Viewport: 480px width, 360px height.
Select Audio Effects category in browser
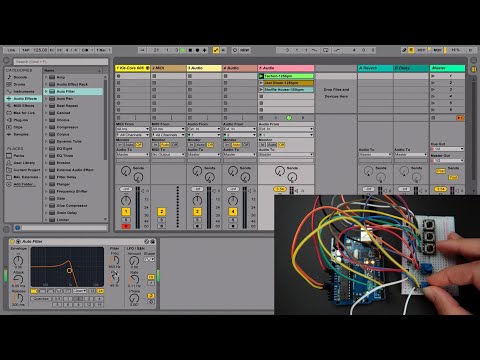tap(24, 99)
